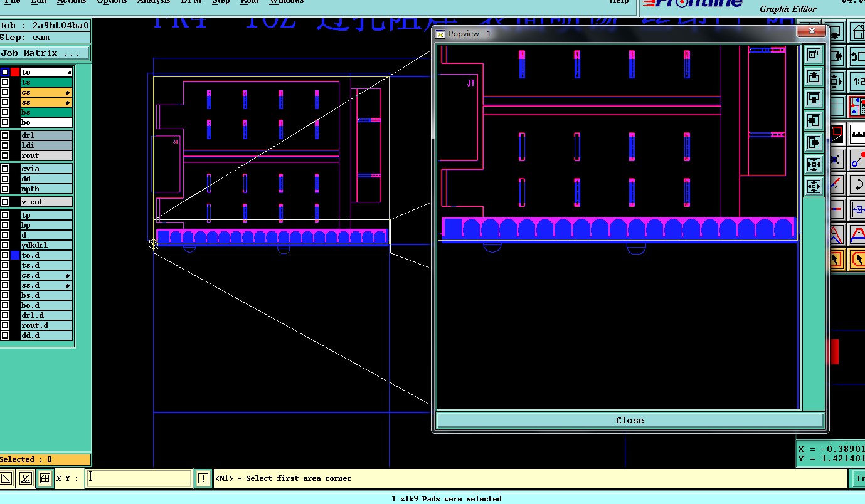Viewport: 865px width, 504px height.
Task: Click the red color swatch of layer to
Action: coord(15,72)
